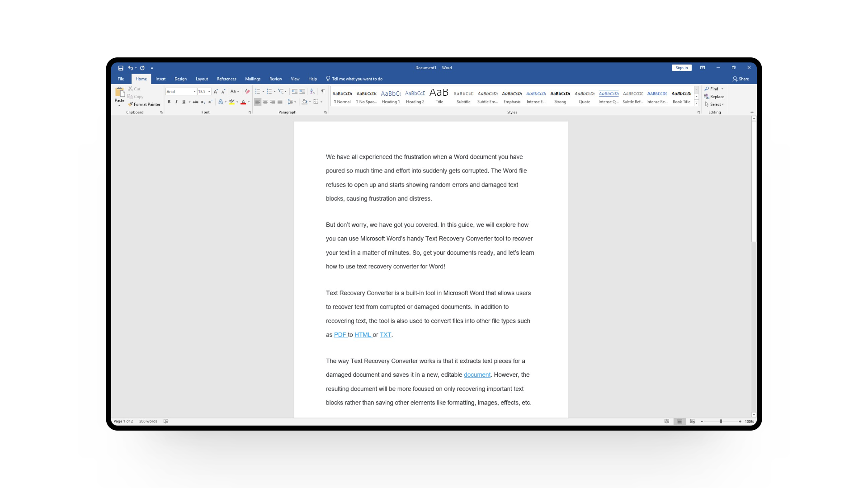Viewport: 868px width, 488px height.
Task: Apply strikethrough with the abc icon
Action: [x=195, y=102]
